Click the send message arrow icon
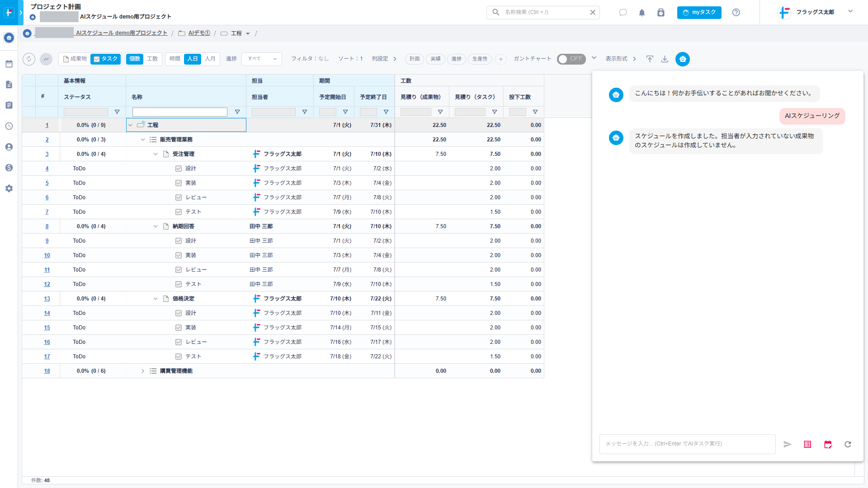The height and width of the screenshot is (488, 868). [x=788, y=445]
